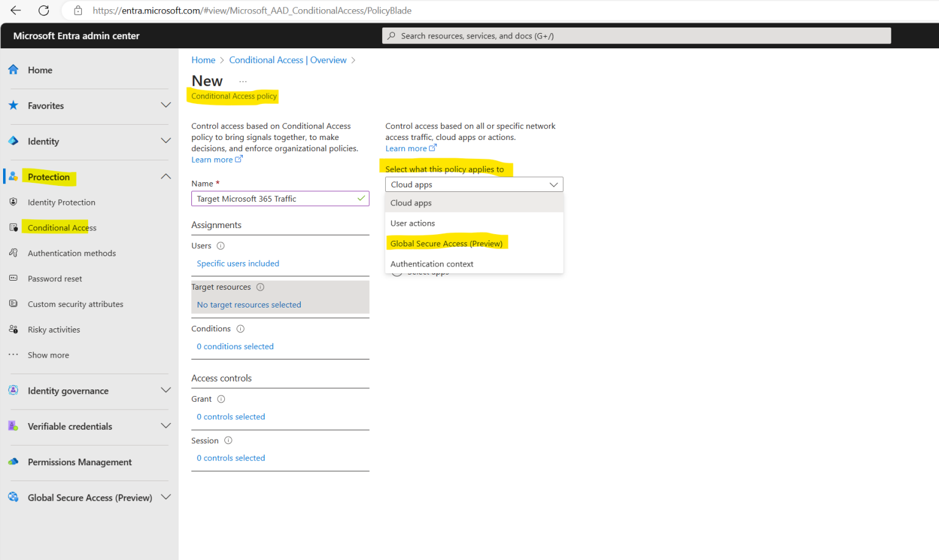Open Custom security attributes via its icon
Viewport: 939px width, 560px height.
[x=13, y=304]
